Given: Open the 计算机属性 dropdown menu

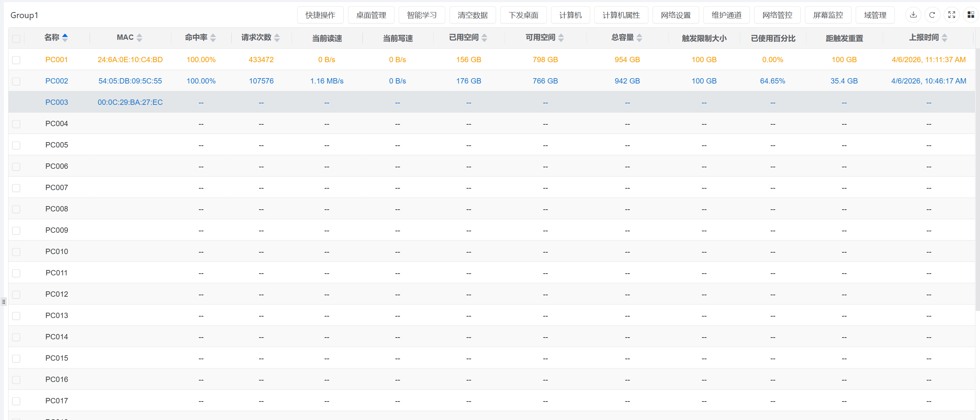Looking at the screenshot, I should pos(621,15).
